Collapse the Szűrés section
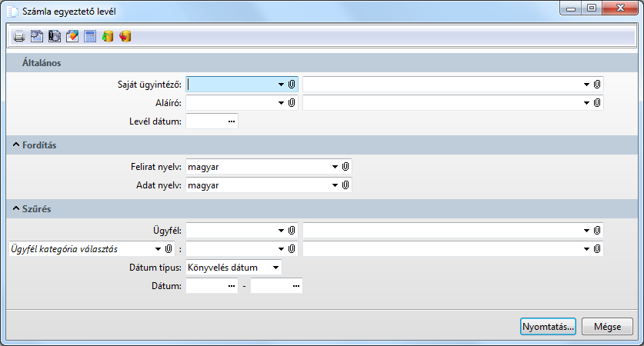 pos(16,208)
